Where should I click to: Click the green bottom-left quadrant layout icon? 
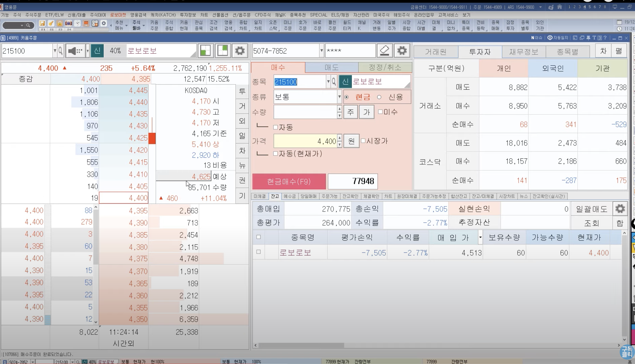(x=206, y=51)
